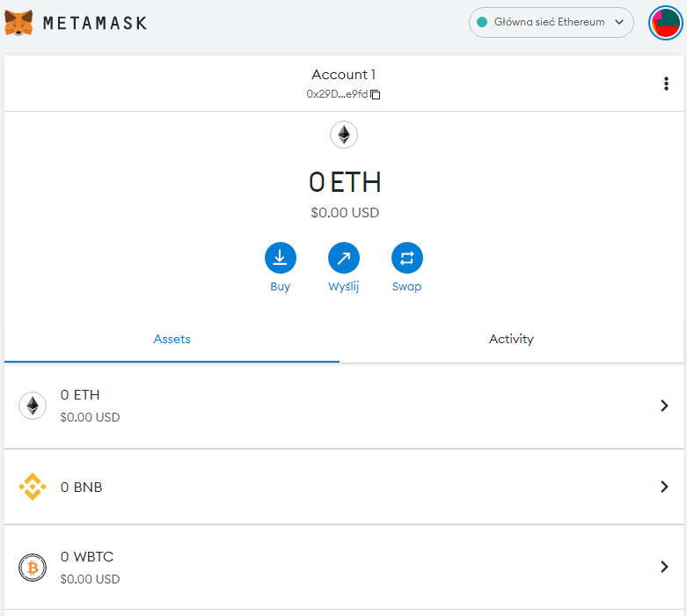
Task: Click the Buy download-arrow icon
Action: point(280,258)
